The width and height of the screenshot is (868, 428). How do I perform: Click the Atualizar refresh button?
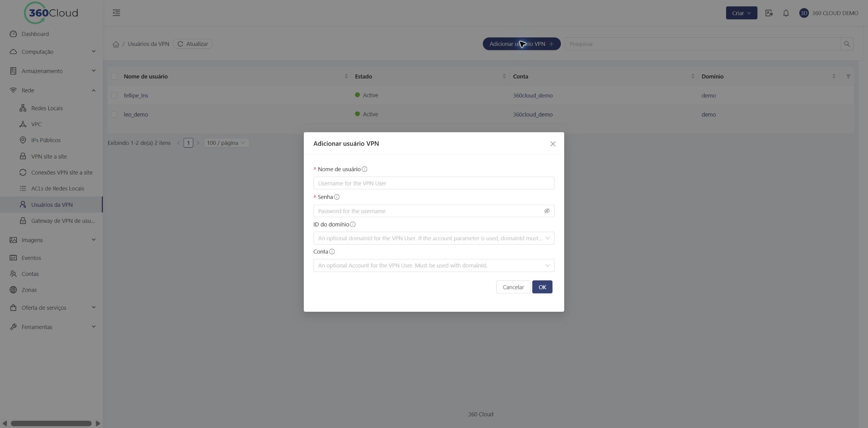192,44
